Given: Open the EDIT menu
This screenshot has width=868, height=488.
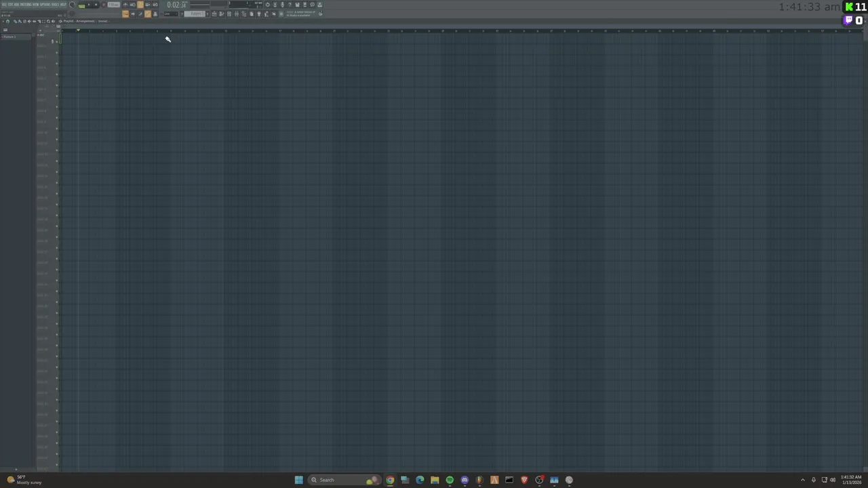Looking at the screenshot, I should click(x=9, y=5).
